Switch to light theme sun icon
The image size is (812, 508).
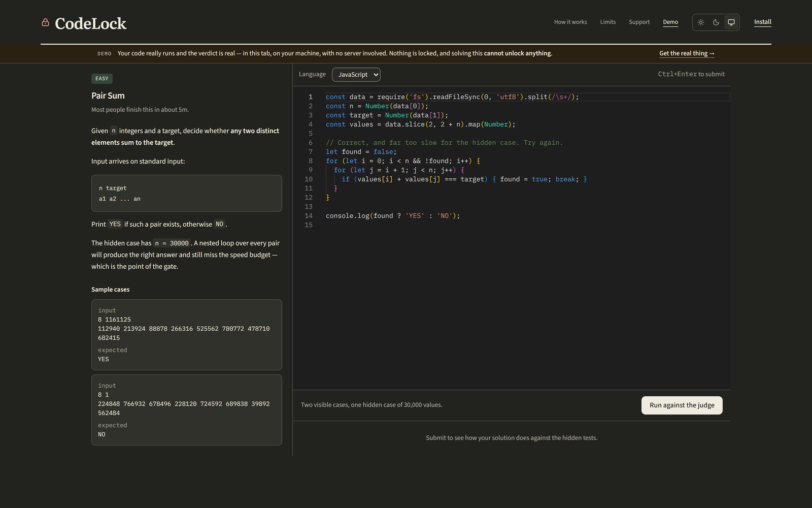pyautogui.click(x=701, y=22)
